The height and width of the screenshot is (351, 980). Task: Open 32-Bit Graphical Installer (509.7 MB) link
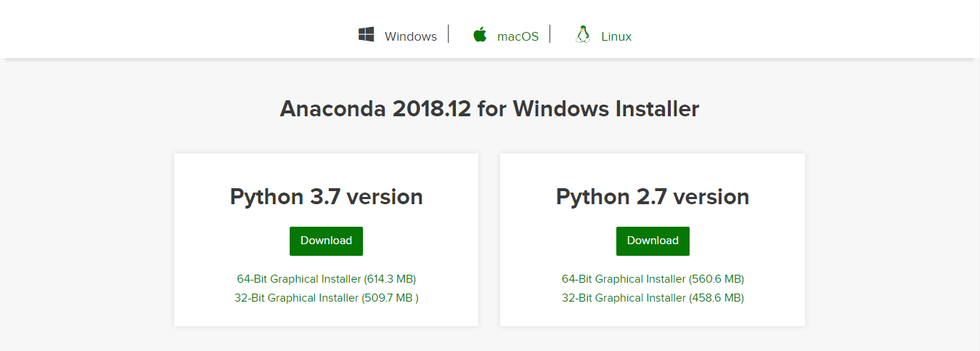(x=326, y=298)
